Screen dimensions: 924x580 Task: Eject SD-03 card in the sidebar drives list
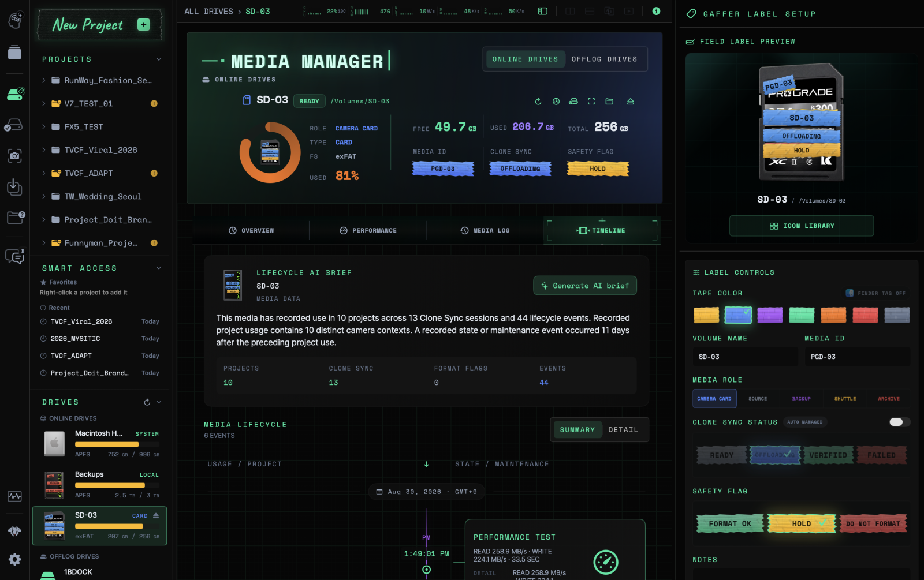pos(156,515)
